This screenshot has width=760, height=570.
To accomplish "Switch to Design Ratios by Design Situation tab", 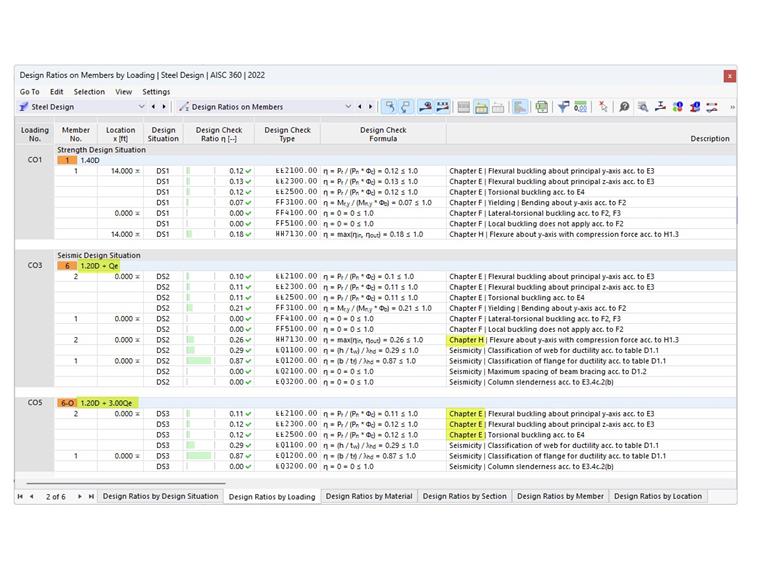I will [160, 496].
